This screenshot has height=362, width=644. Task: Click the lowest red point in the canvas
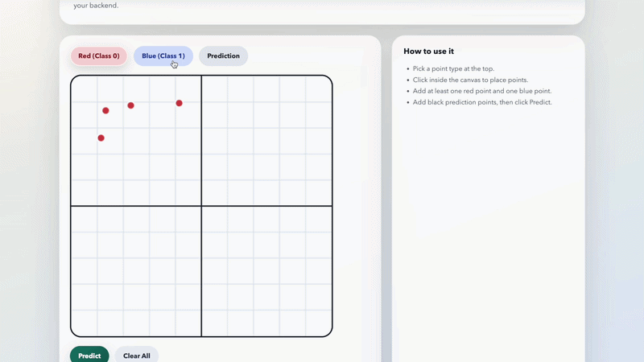click(x=101, y=138)
